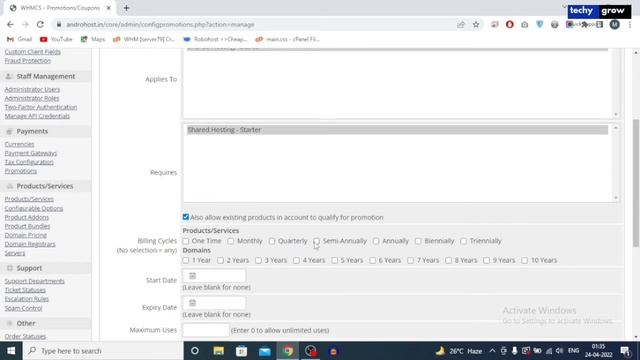Open the blue shield extension icon
640x360 pixels.
540,24
